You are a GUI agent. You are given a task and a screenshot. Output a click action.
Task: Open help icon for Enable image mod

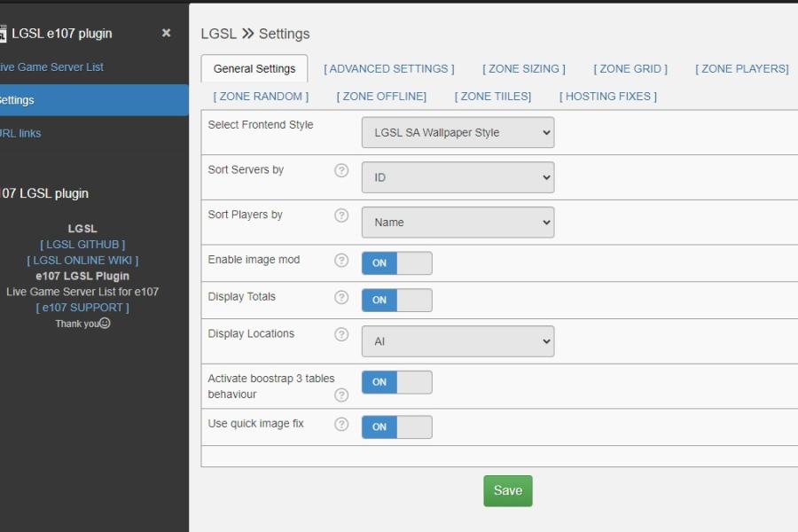tap(341, 260)
